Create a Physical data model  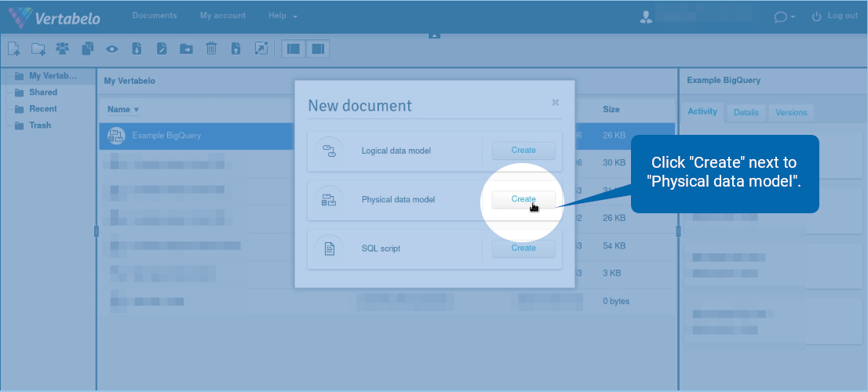coord(523,199)
